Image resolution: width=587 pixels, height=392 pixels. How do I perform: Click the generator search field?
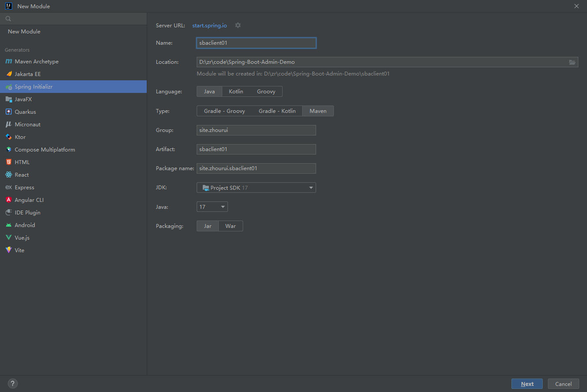(73, 19)
